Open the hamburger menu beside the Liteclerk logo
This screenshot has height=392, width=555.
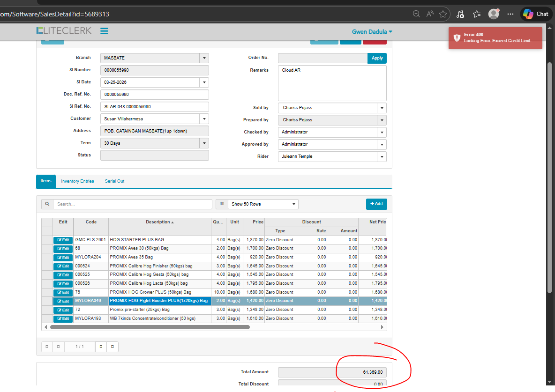pyautogui.click(x=104, y=31)
